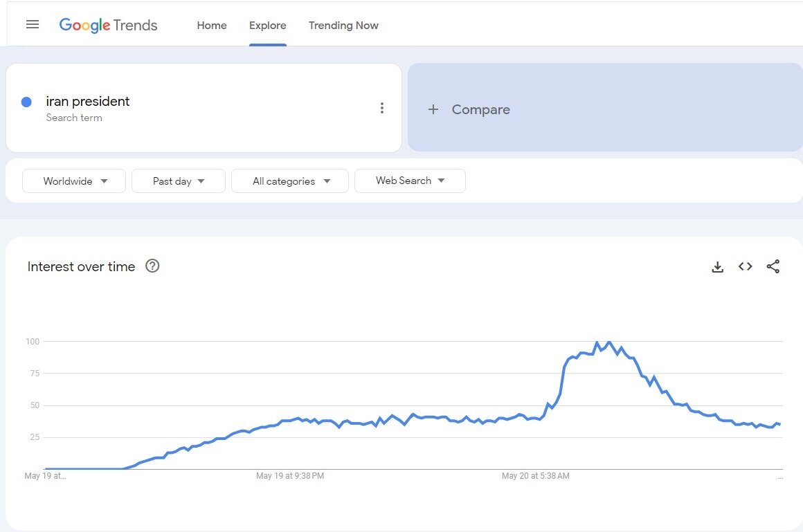Open the embed code icon
The height and width of the screenshot is (532, 803).
(745, 266)
